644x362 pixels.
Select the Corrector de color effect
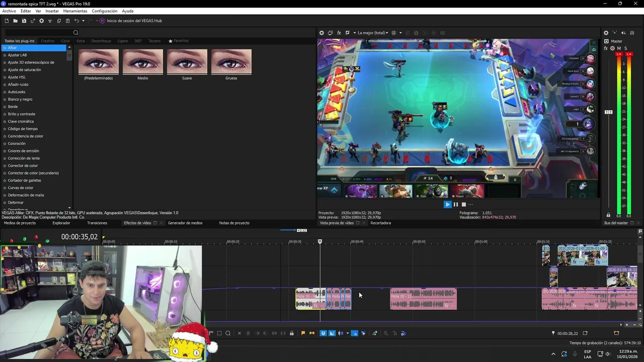click(x=23, y=165)
